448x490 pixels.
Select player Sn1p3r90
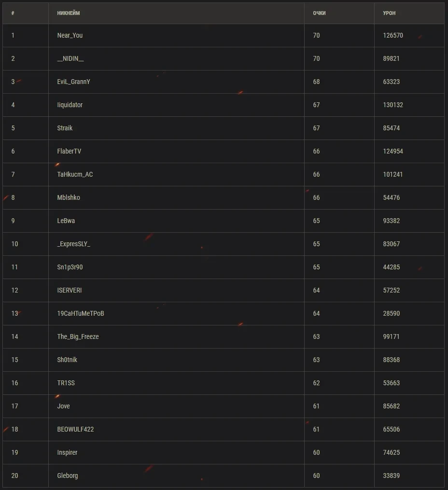click(70, 267)
